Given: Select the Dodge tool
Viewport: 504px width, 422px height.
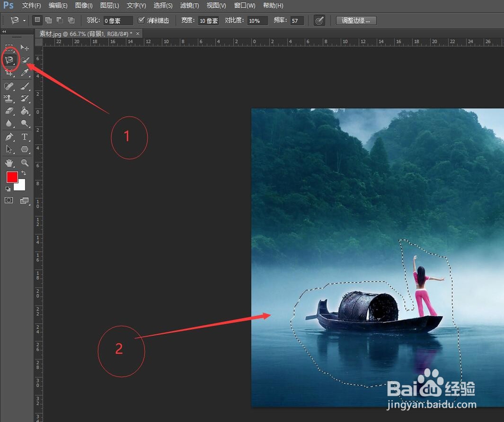Looking at the screenshot, I should coord(24,124).
